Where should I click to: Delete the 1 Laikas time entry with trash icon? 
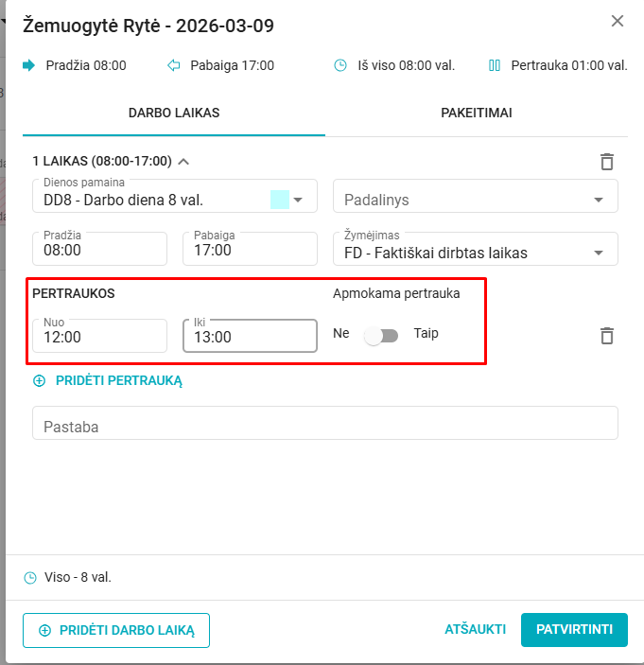(607, 162)
